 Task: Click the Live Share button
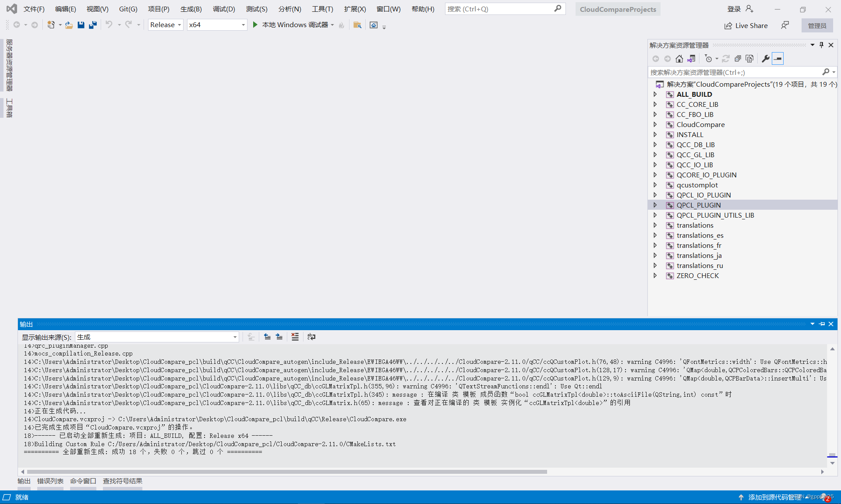pyautogui.click(x=746, y=25)
